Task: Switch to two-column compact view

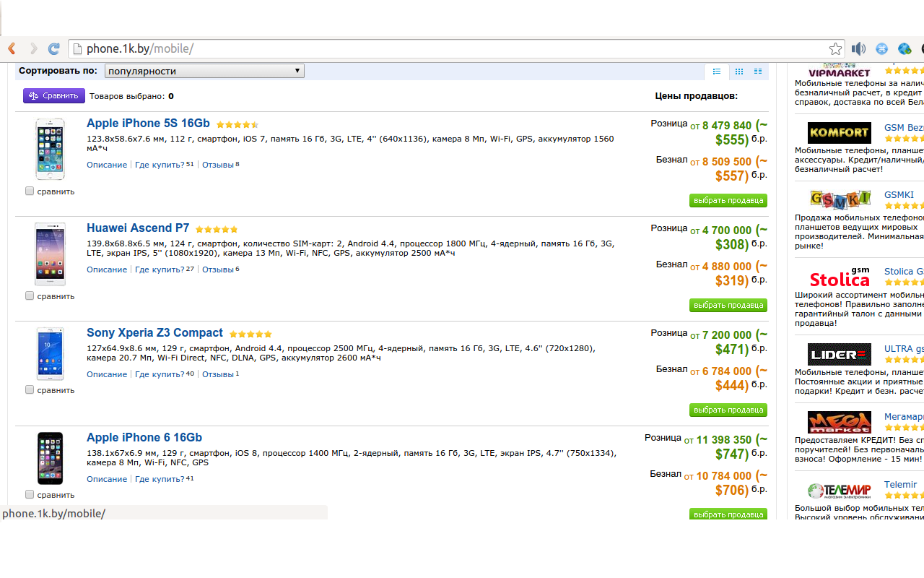Action: [758, 72]
